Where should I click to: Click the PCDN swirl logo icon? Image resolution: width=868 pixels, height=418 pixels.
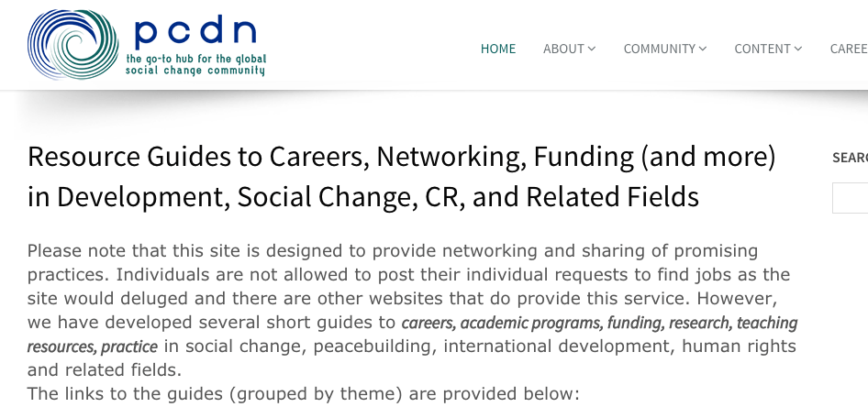tap(73, 44)
